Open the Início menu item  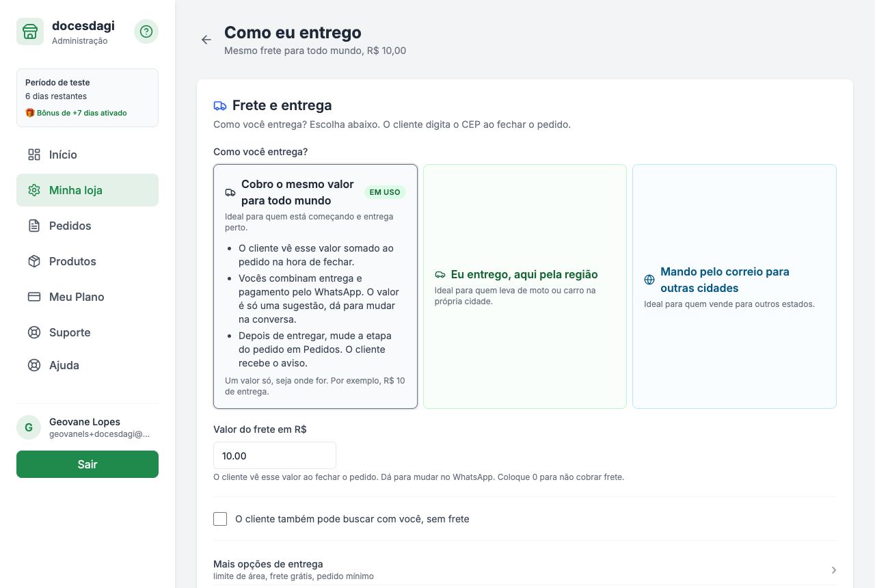point(87,155)
